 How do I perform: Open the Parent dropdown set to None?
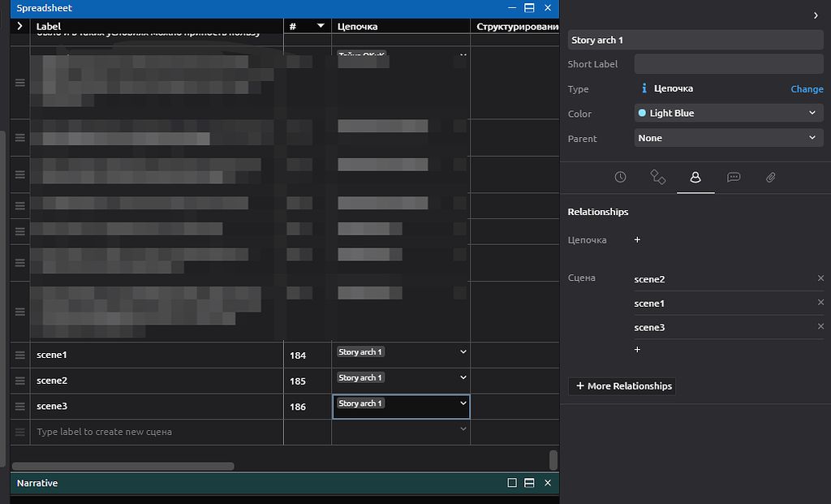click(728, 138)
